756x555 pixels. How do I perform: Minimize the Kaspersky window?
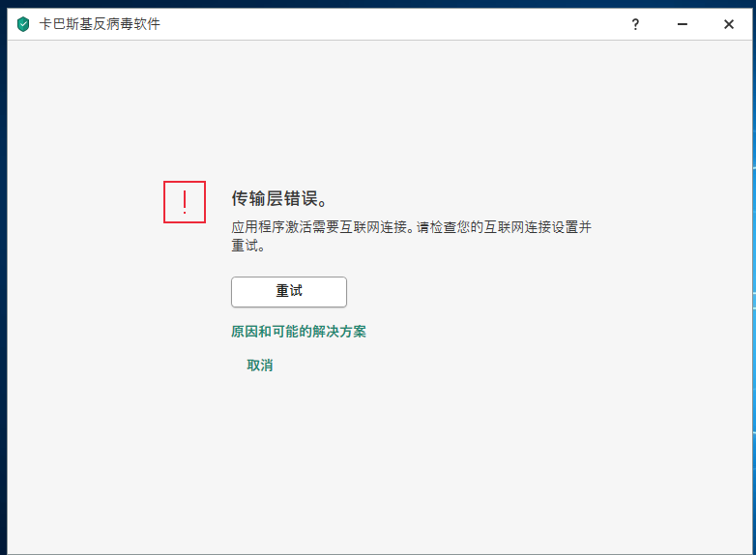(x=683, y=24)
